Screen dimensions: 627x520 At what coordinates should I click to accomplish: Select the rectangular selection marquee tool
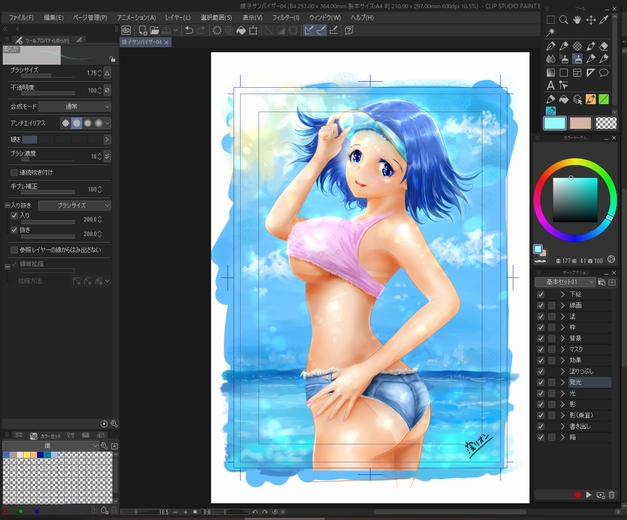click(x=551, y=20)
